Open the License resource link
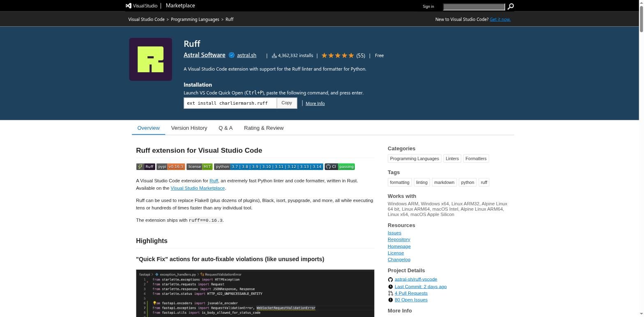This screenshot has height=317, width=644. click(x=396, y=253)
